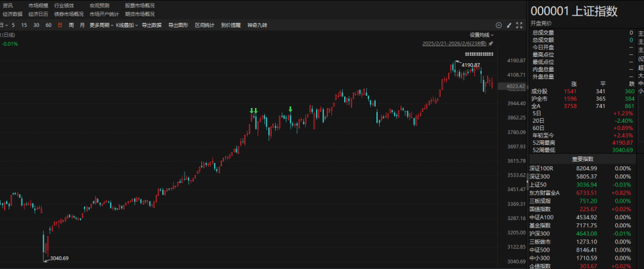
Task: Click the 全A breadth row
Action: (x=583, y=106)
